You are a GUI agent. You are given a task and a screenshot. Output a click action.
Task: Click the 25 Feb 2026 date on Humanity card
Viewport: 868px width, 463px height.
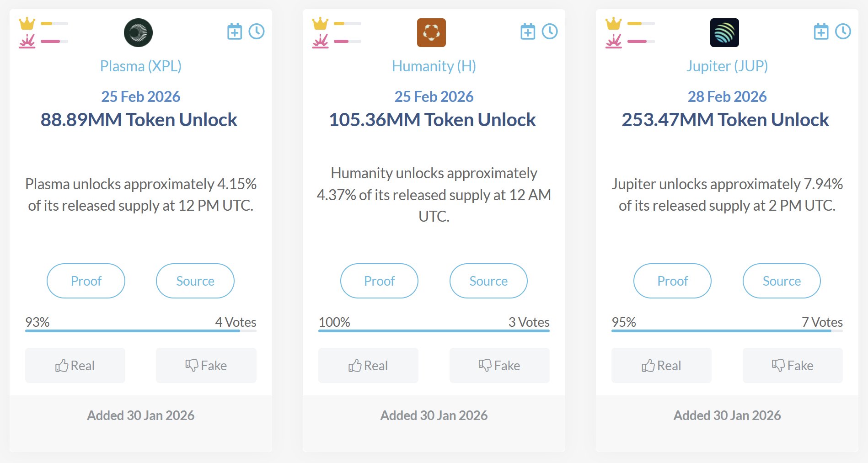tap(434, 96)
